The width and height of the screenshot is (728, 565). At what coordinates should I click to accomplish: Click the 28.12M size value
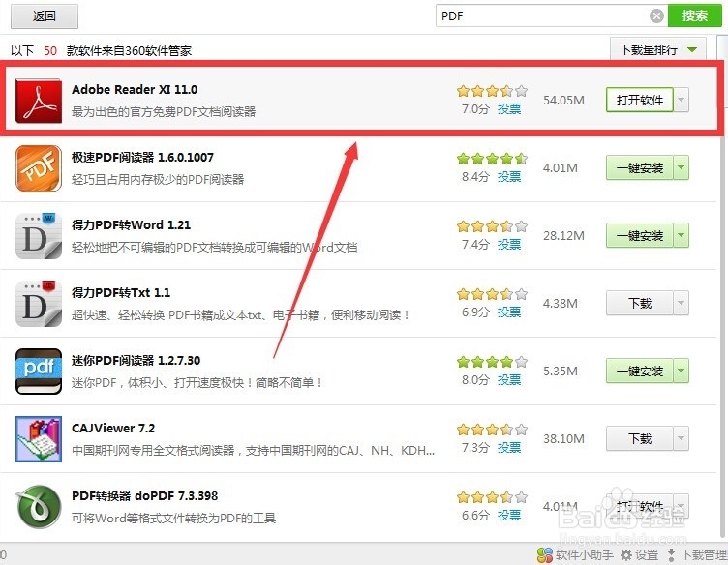click(x=563, y=236)
